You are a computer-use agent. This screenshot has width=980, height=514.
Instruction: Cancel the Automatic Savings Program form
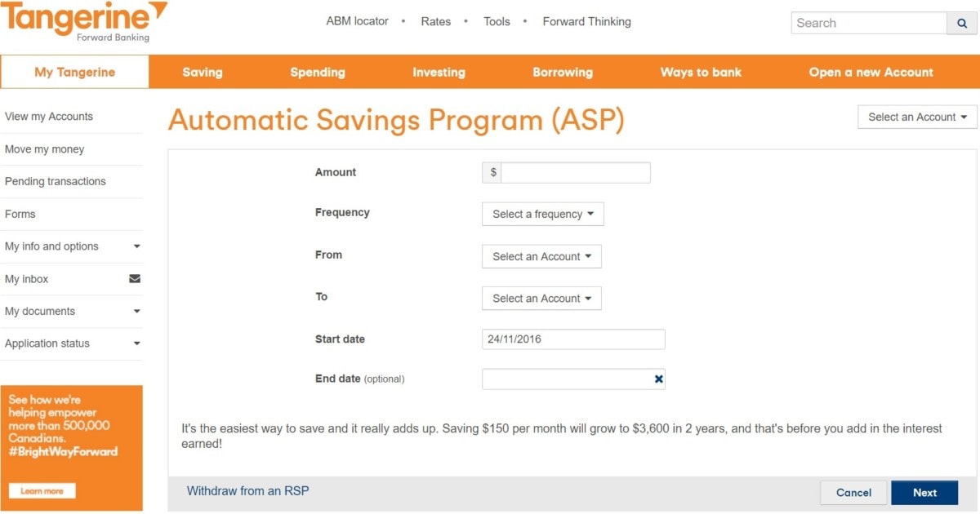tap(853, 493)
